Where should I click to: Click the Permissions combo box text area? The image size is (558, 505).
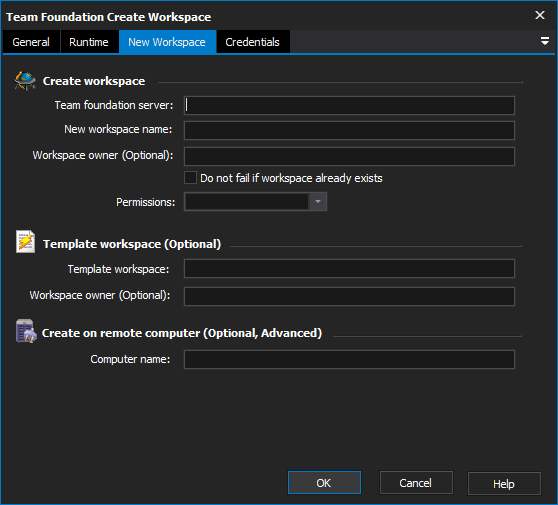[x=247, y=202]
